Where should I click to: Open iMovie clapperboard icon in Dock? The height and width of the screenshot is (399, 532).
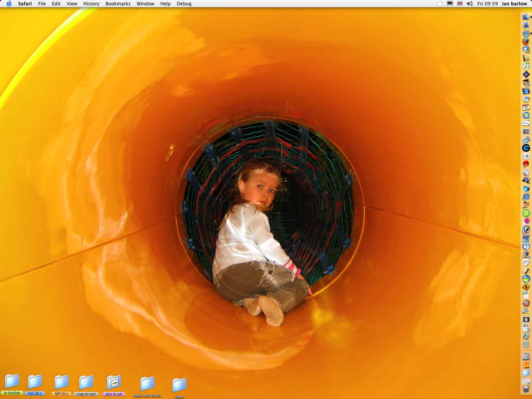coord(526,91)
